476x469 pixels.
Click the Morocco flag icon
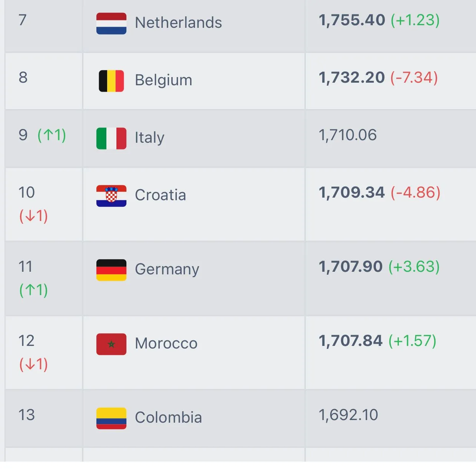click(x=111, y=344)
